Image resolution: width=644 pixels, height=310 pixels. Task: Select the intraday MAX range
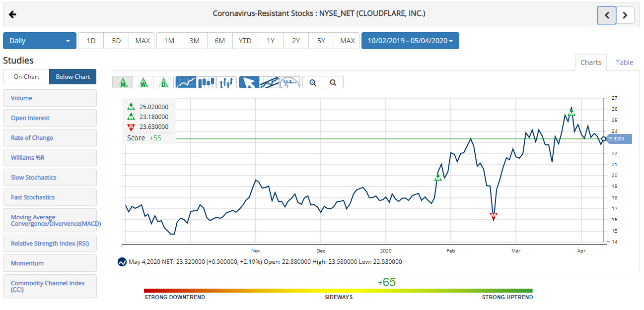tap(142, 41)
